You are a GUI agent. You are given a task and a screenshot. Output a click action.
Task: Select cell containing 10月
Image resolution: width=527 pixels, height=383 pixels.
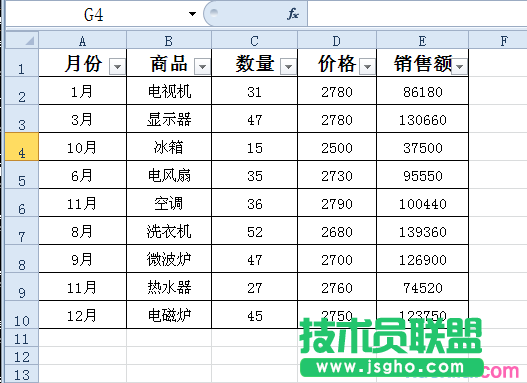click(x=83, y=147)
